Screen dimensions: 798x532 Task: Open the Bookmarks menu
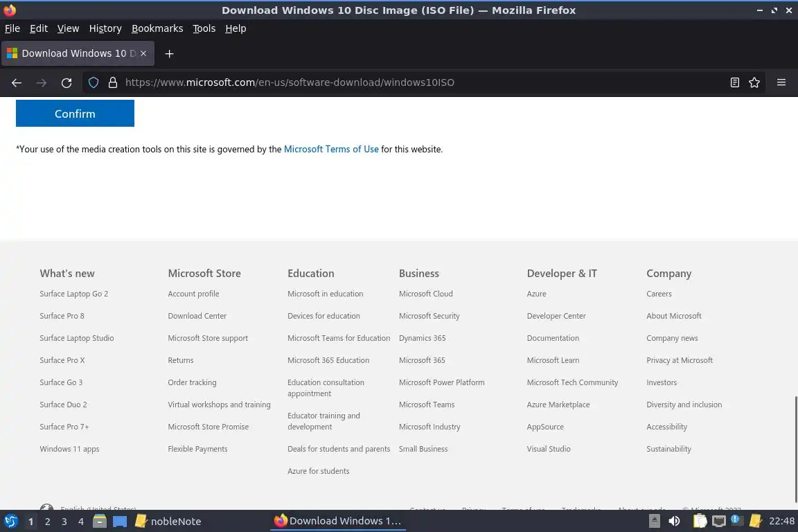(157, 28)
